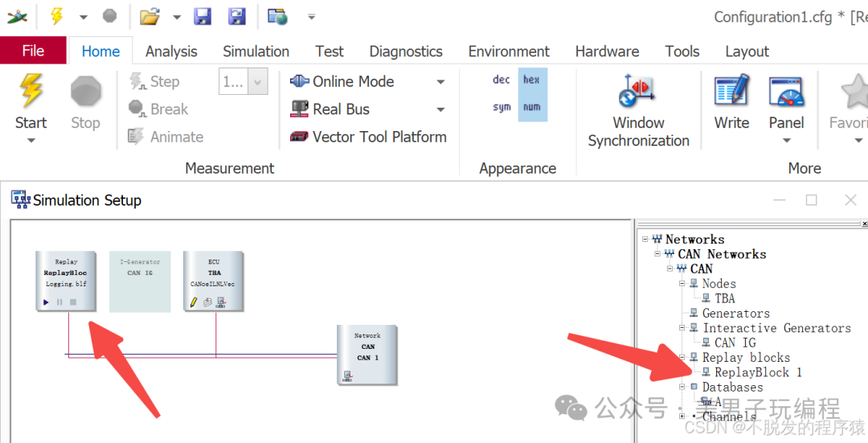Click the Step button in Measurement group
This screenshot has width=868, height=443.
coord(154,81)
